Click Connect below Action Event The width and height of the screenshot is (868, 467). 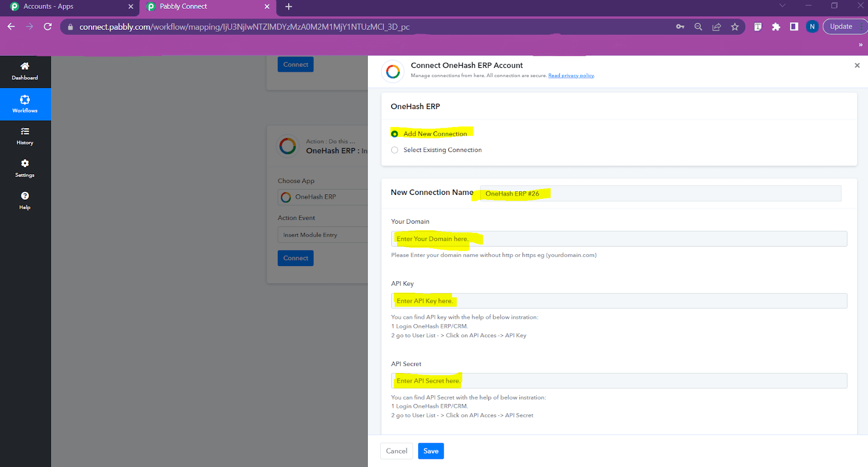pos(296,258)
